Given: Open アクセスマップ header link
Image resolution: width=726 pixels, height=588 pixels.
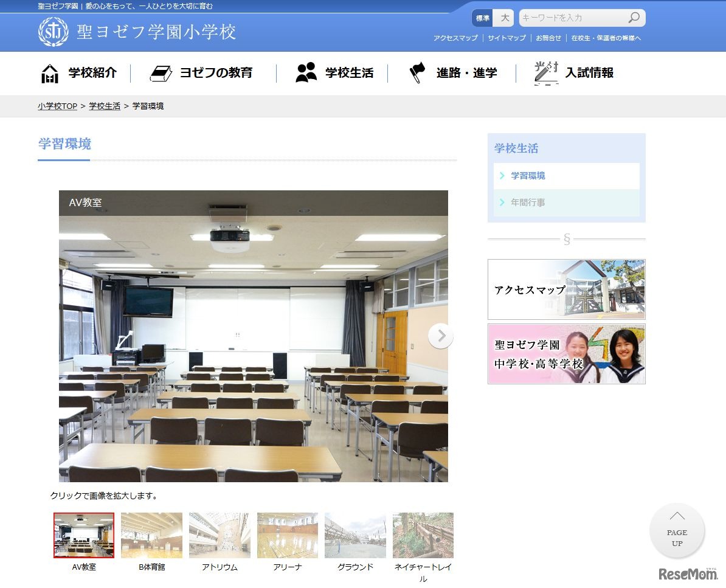Looking at the screenshot, I should (455, 38).
